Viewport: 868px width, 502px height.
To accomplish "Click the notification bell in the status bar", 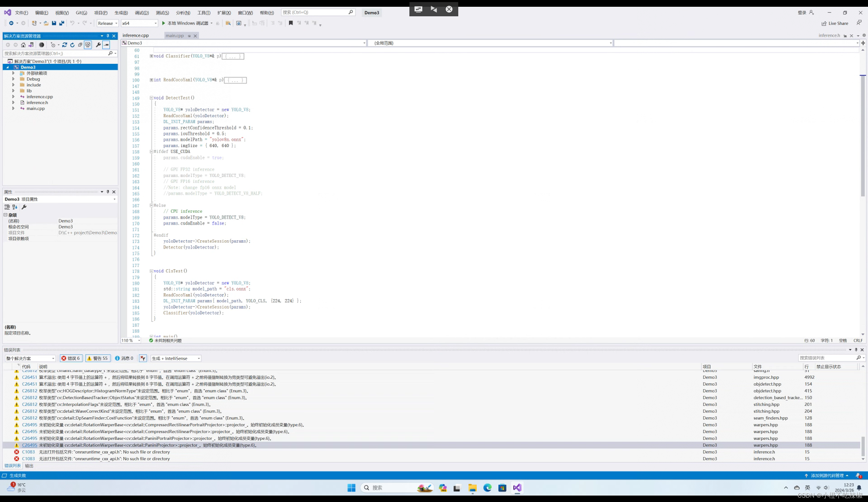I will [859, 476].
